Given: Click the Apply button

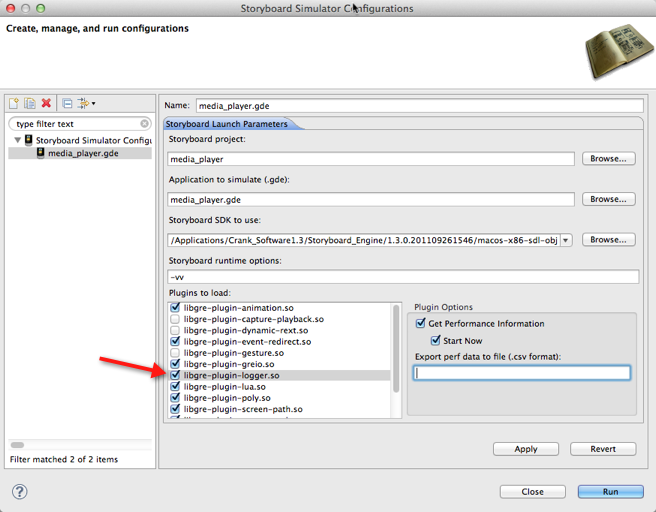Looking at the screenshot, I should (526, 449).
